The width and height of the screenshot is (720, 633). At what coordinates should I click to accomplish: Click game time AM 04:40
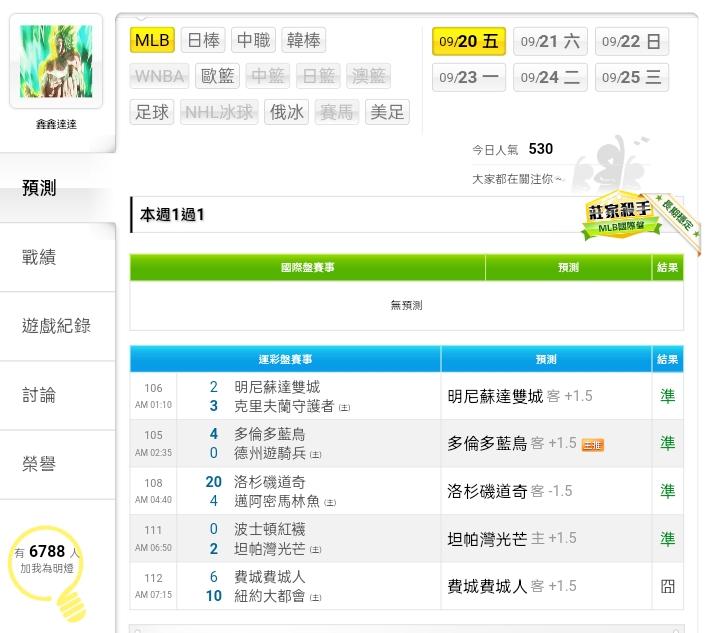(x=153, y=499)
